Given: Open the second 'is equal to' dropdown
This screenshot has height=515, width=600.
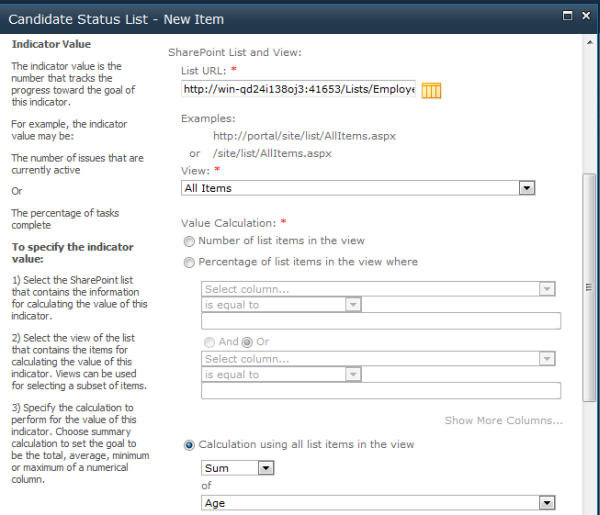Looking at the screenshot, I should [x=281, y=375].
